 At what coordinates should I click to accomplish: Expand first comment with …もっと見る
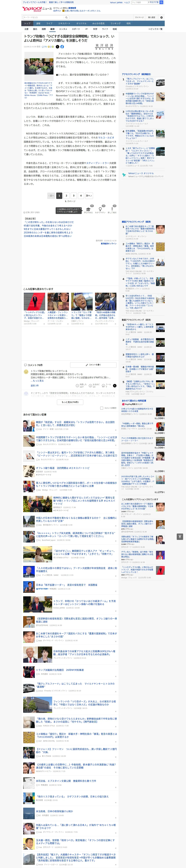37,381
